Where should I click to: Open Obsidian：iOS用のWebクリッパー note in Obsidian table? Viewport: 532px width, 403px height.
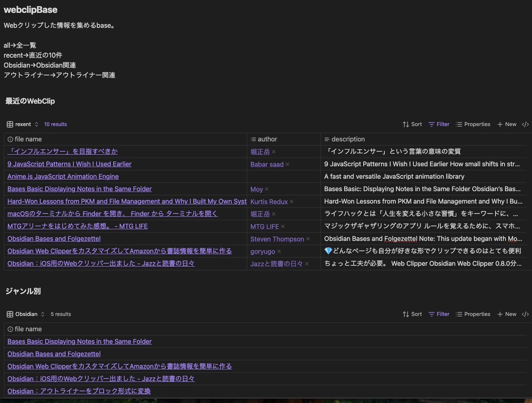point(101,379)
